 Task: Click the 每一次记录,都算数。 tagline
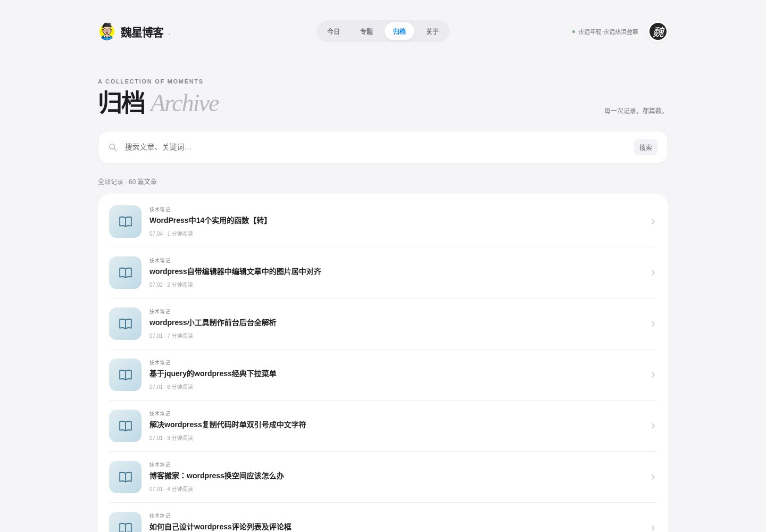(x=636, y=111)
